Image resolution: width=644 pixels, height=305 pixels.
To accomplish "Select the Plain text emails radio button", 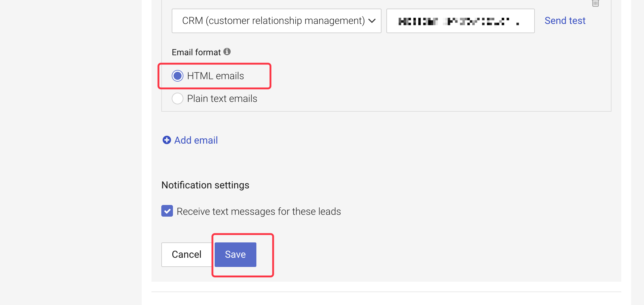I will [178, 98].
